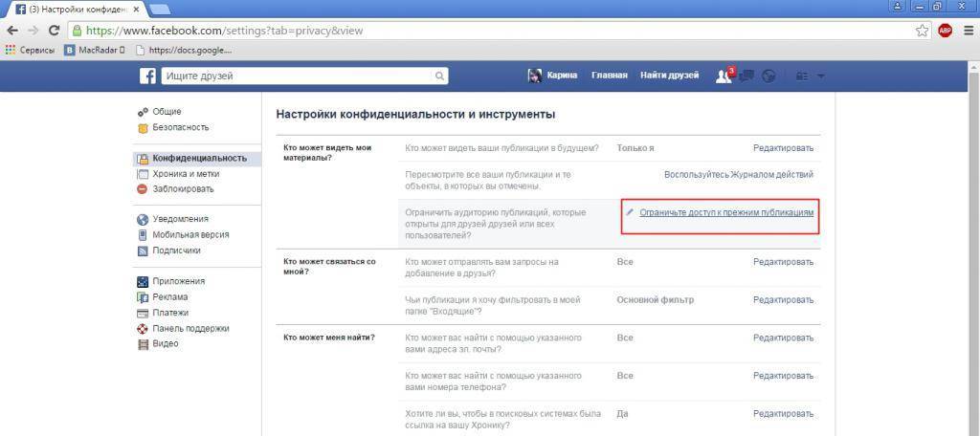Go to Главная in top bar
The height and width of the screenshot is (436, 980).
tap(609, 76)
